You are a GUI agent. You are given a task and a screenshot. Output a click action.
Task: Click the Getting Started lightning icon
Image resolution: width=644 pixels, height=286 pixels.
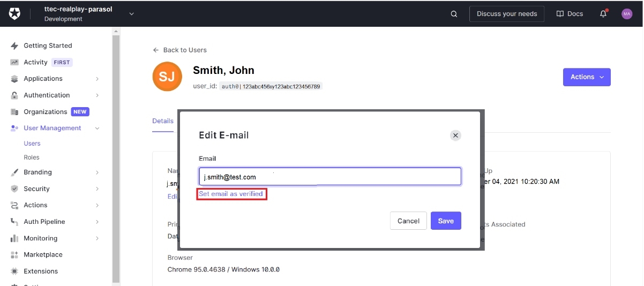pyautogui.click(x=14, y=46)
